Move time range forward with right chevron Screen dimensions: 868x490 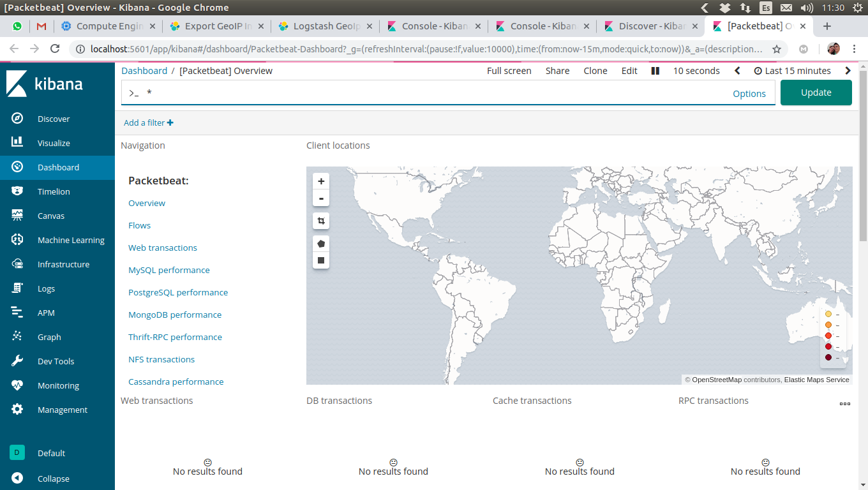848,71
